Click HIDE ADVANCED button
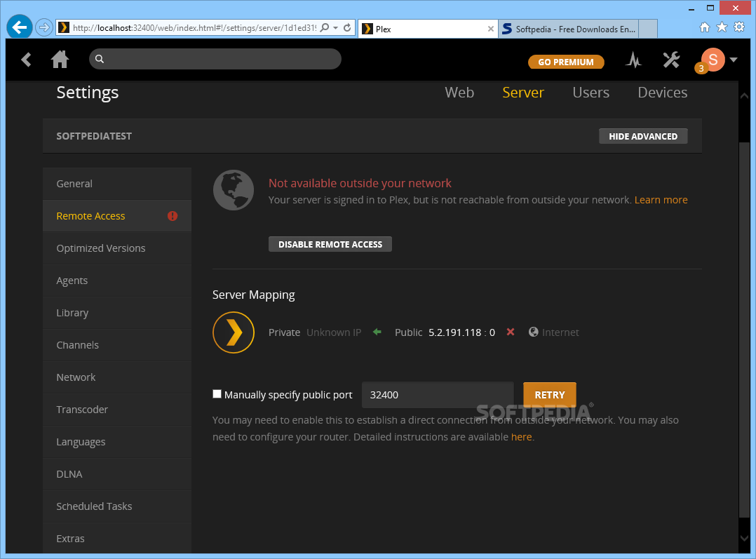The image size is (756, 559). (x=642, y=136)
